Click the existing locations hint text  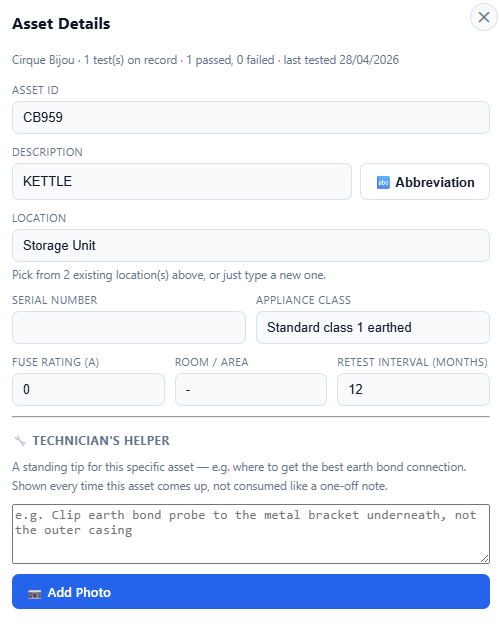169,275
